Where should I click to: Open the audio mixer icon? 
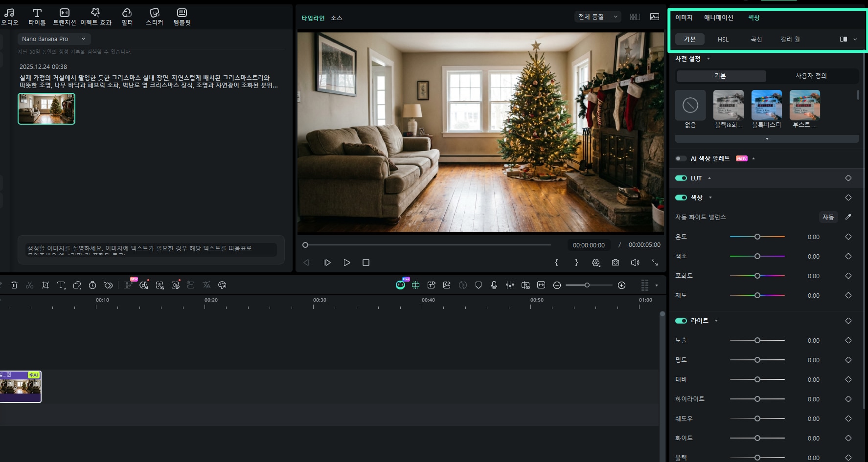(510, 285)
